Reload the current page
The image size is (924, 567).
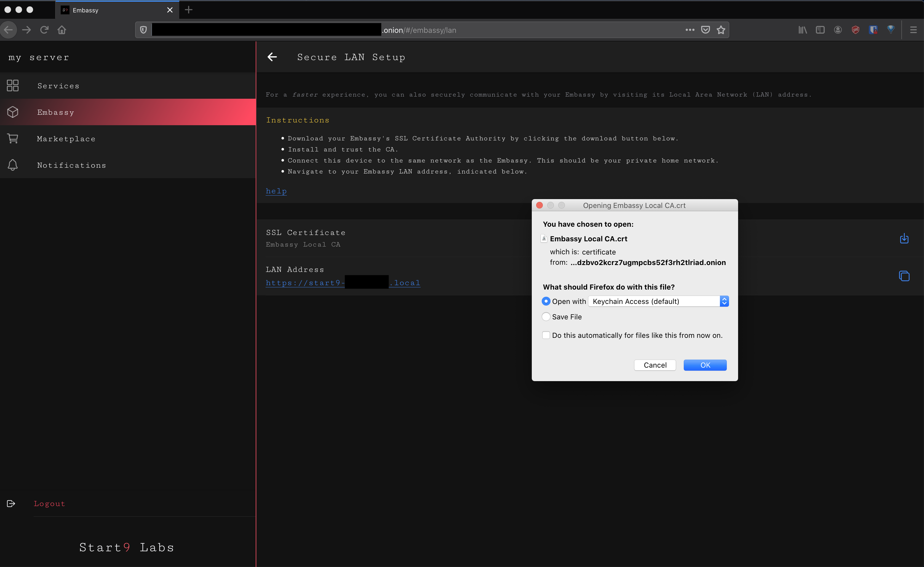pyautogui.click(x=44, y=30)
